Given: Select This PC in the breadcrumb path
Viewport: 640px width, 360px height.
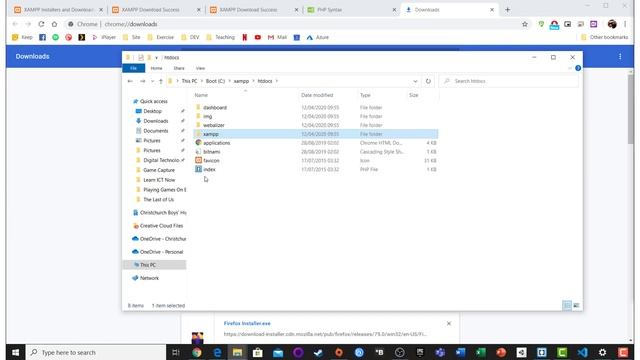Looking at the screenshot, I should pyautogui.click(x=189, y=81).
